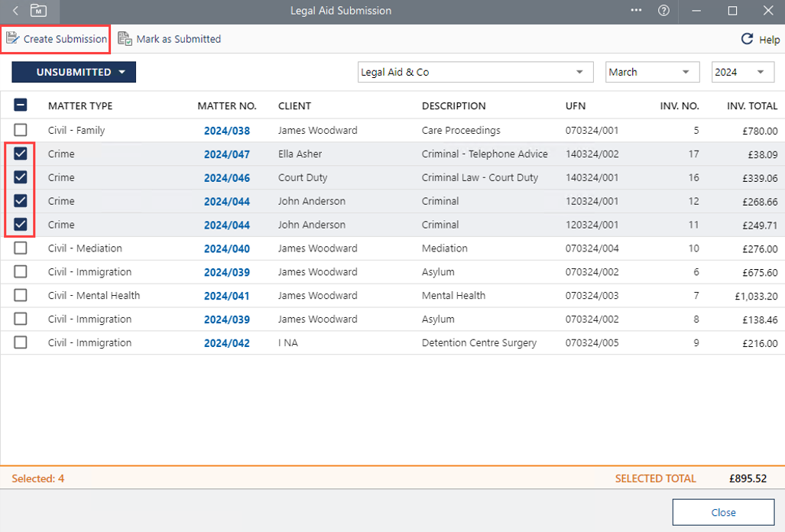Open the Legal Aid & Co dropdown
Screen dimensions: 785x532
tap(475, 72)
